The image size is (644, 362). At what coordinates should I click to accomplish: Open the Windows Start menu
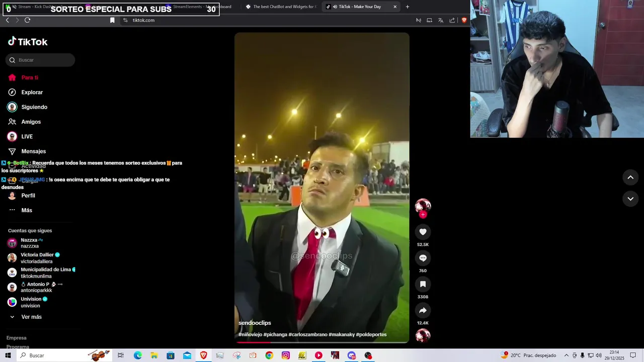click(8, 355)
